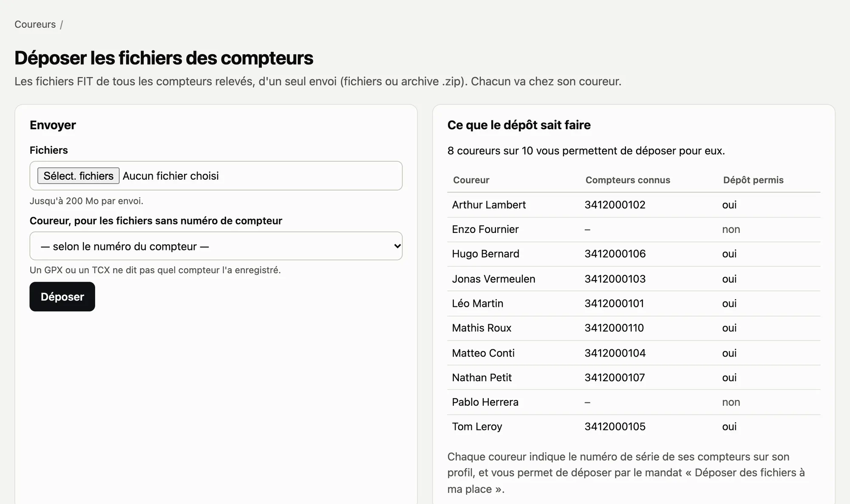The image size is (850, 504).
Task: Click the Coureur column header
Action: (x=471, y=180)
